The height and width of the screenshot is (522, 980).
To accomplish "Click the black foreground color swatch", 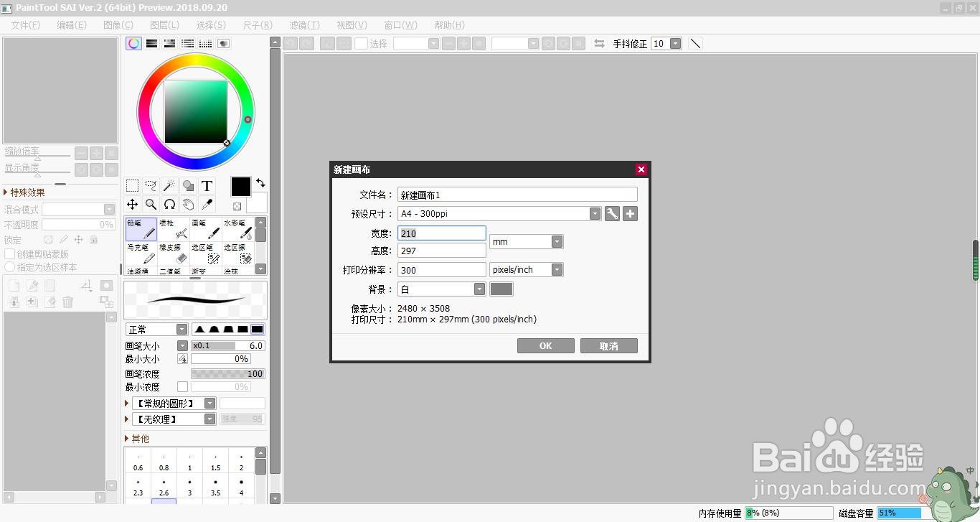I will 240,187.
